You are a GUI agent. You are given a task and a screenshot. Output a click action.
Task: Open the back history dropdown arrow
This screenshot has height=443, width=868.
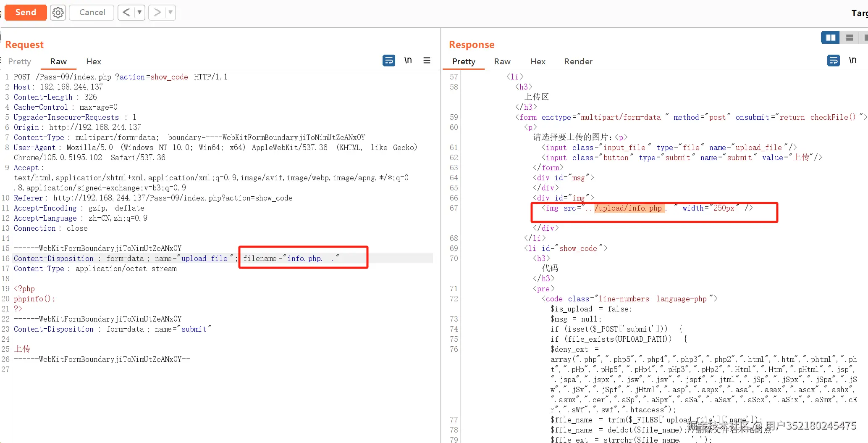point(139,13)
